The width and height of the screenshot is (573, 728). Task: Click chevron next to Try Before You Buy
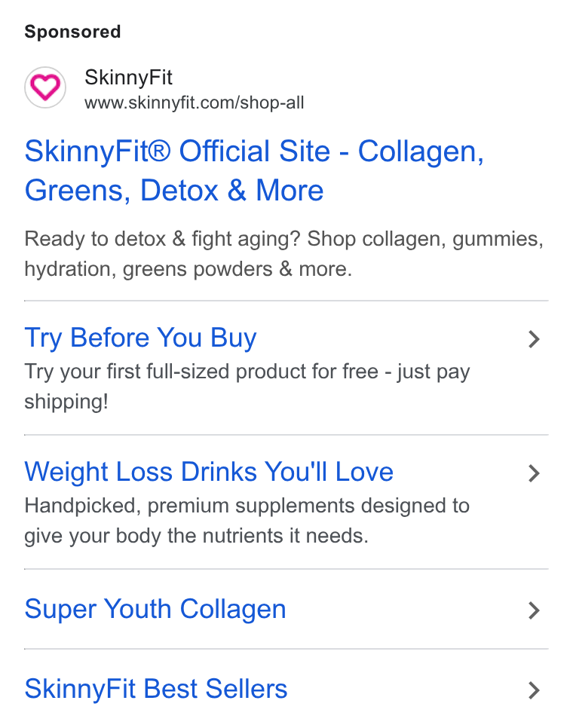(534, 339)
